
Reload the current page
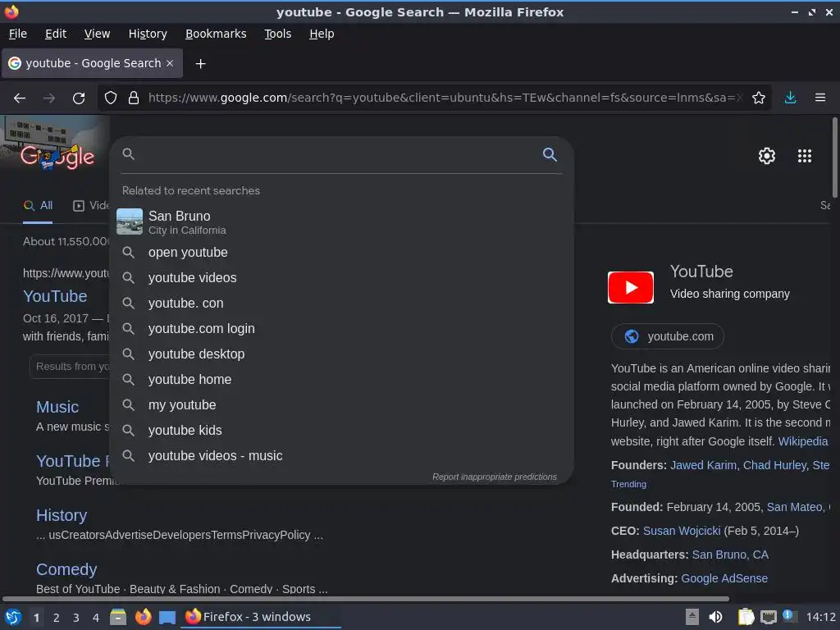pyautogui.click(x=79, y=98)
